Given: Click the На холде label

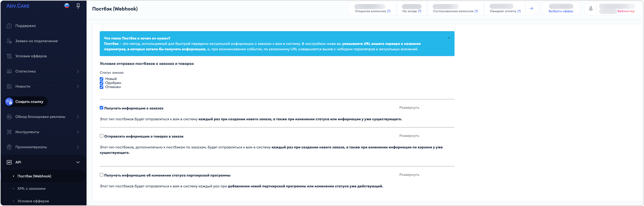Looking at the screenshot, I should point(409,11).
